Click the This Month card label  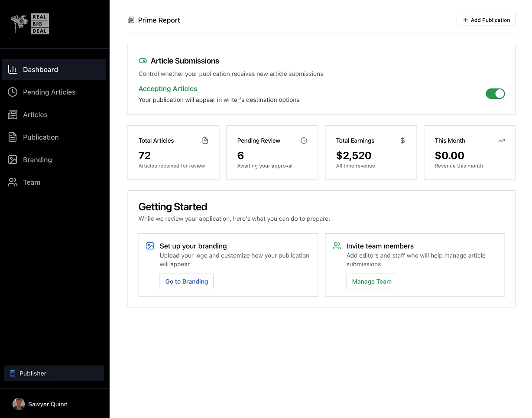(450, 140)
